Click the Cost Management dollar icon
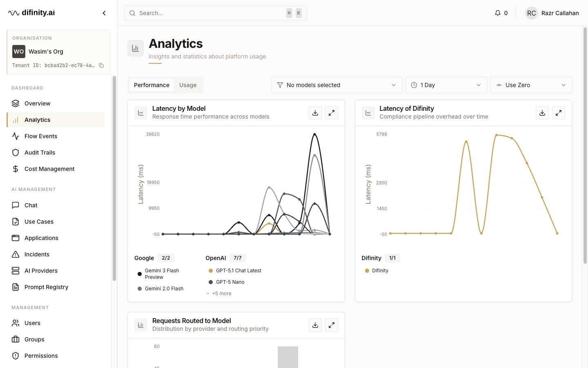The image size is (588, 368). pyautogui.click(x=16, y=169)
